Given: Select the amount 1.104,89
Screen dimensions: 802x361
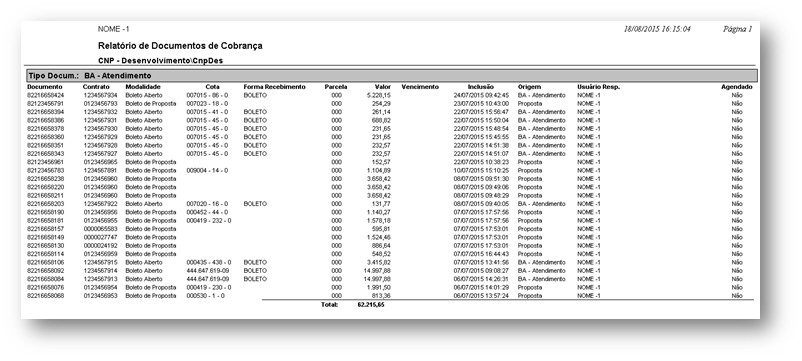Looking at the screenshot, I should click(379, 170).
